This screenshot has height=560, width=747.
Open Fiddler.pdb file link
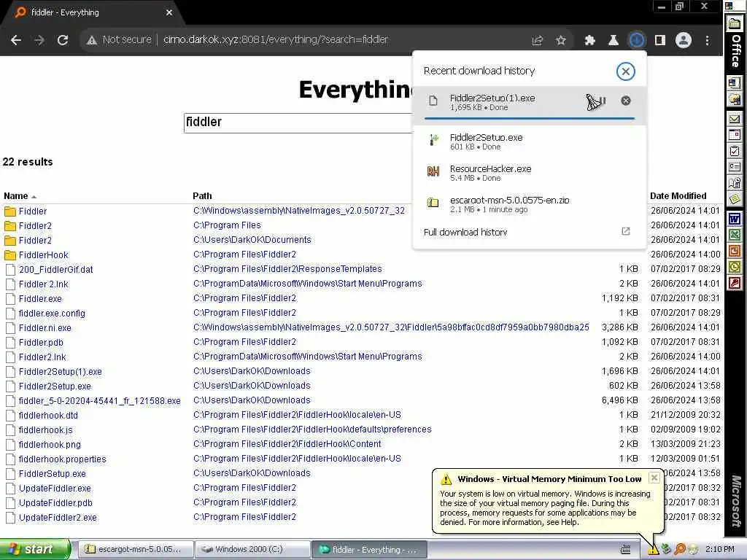tap(41, 343)
